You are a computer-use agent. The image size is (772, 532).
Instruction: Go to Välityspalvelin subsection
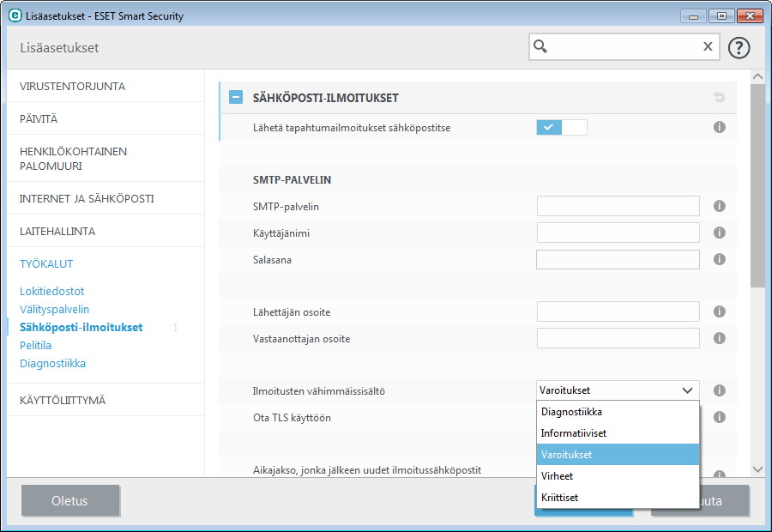pyautogui.click(x=54, y=310)
